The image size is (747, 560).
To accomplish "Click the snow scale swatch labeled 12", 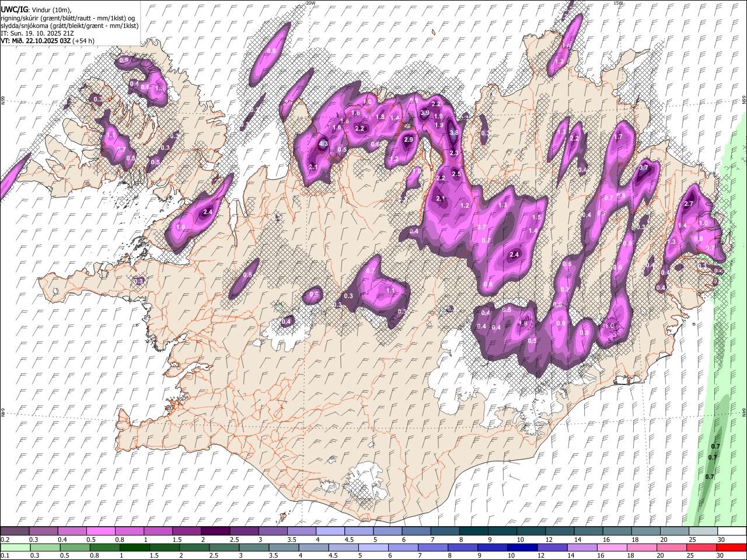I will click(x=559, y=531).
